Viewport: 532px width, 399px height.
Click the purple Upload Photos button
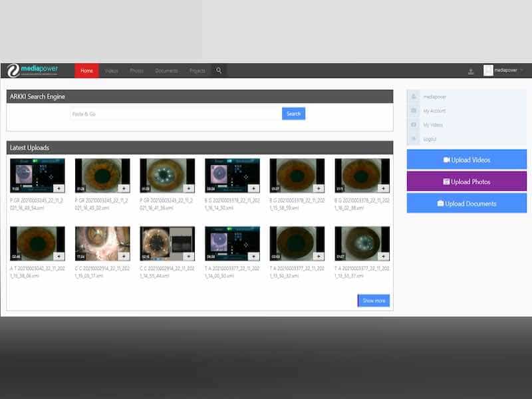(466, 182)
